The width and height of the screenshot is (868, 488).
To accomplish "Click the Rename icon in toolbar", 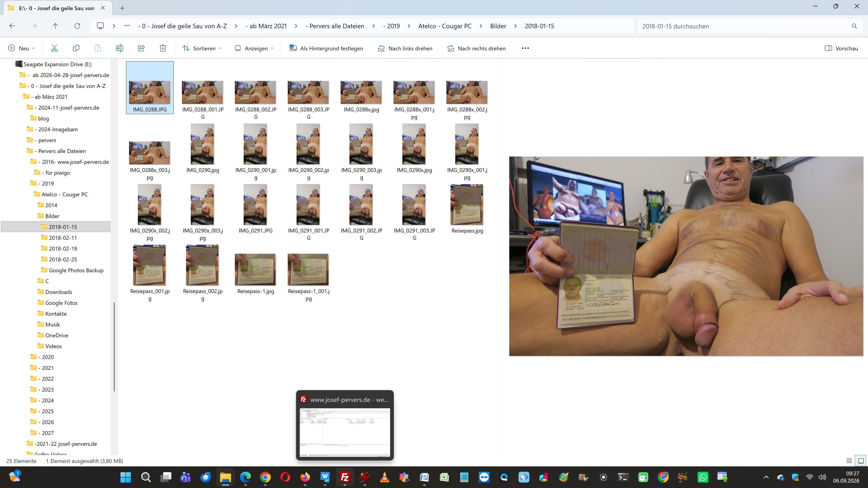I will (x=119, y=48).
